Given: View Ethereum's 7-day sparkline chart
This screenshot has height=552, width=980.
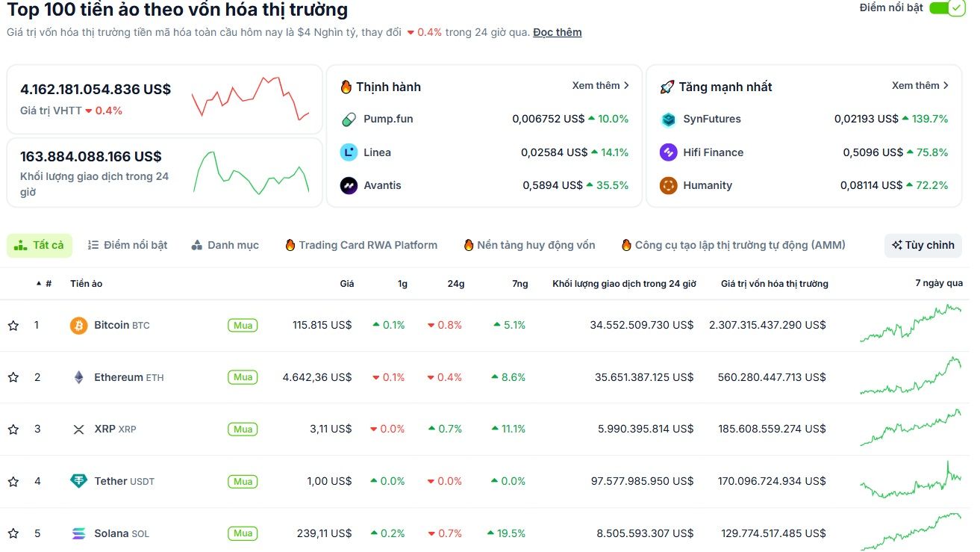Looking at the screenshot, I should tap(911, 377).
